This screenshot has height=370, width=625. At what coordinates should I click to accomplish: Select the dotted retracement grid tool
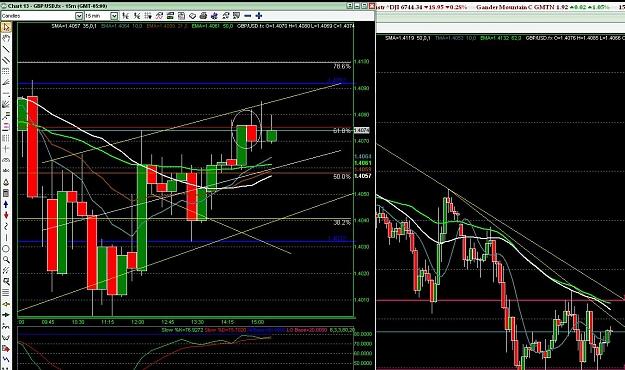(6, 71)
